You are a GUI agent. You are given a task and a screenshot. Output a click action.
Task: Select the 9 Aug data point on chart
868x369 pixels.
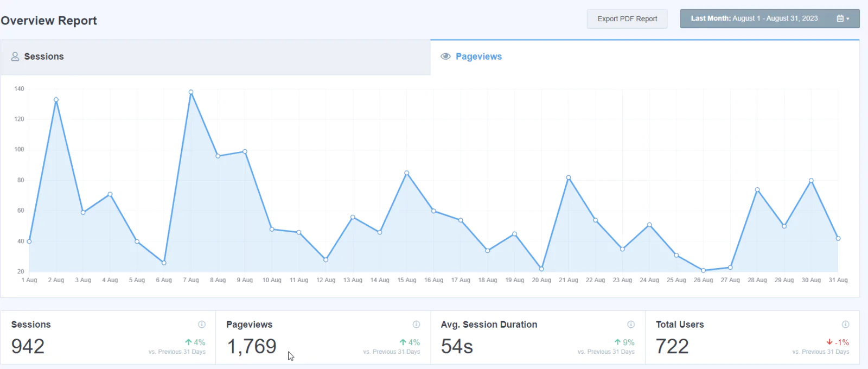(x=245, y=152)
